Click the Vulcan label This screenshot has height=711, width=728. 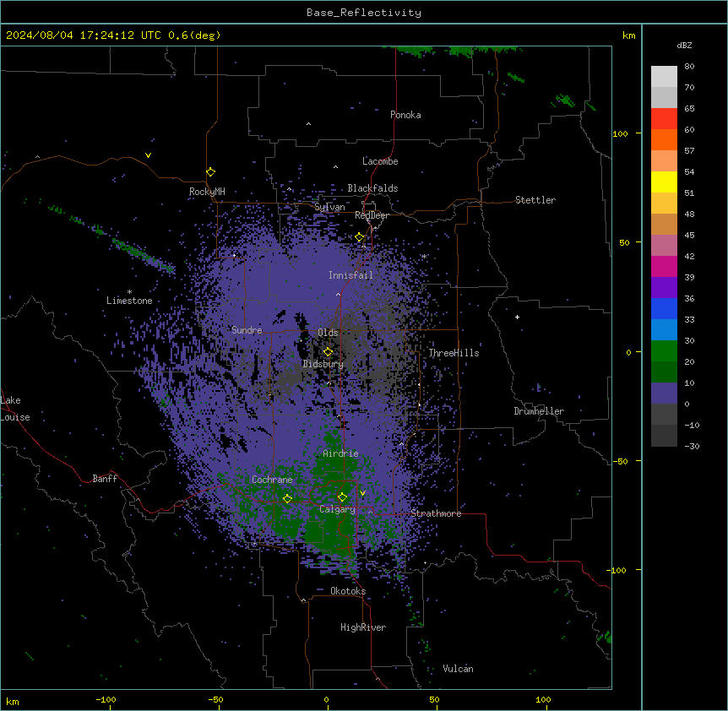point(458,669)
